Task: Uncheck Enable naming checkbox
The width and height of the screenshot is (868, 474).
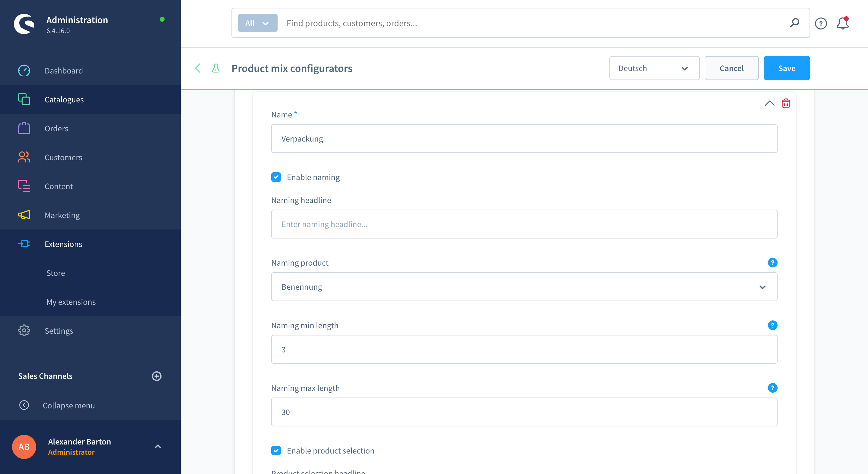Action: click(276, 177)
